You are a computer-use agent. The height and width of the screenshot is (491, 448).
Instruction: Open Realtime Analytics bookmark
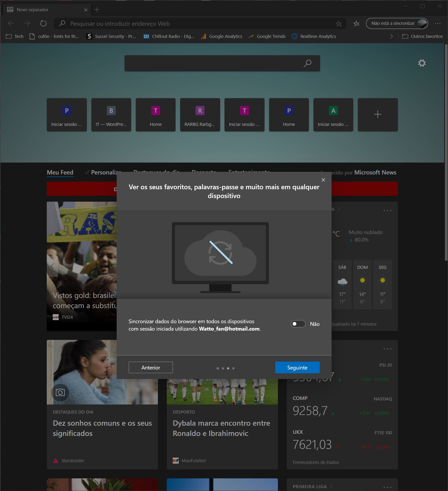coord(314,36)
